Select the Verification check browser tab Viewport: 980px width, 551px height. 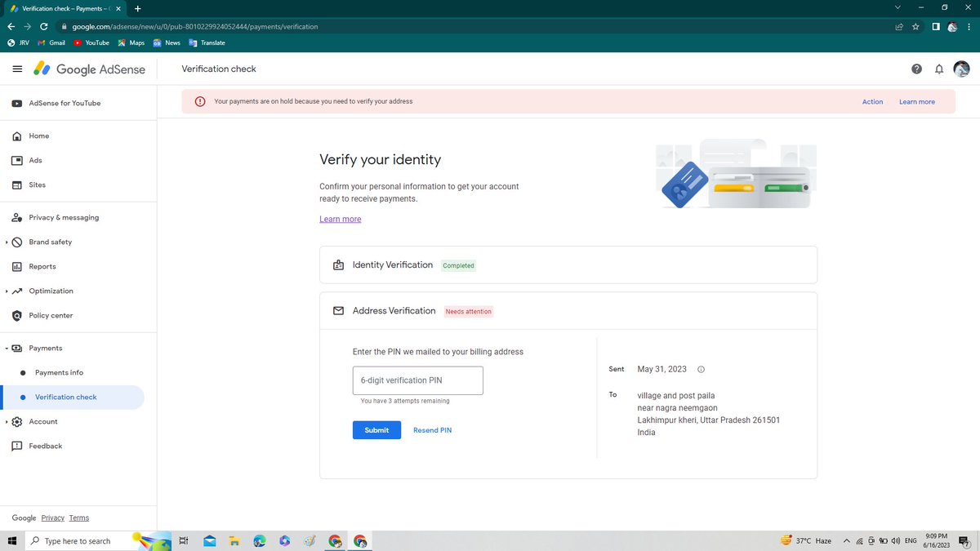64,8
